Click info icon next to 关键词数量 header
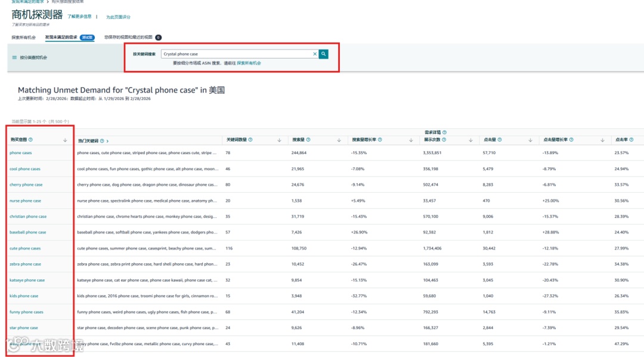 tap(250, 140)
